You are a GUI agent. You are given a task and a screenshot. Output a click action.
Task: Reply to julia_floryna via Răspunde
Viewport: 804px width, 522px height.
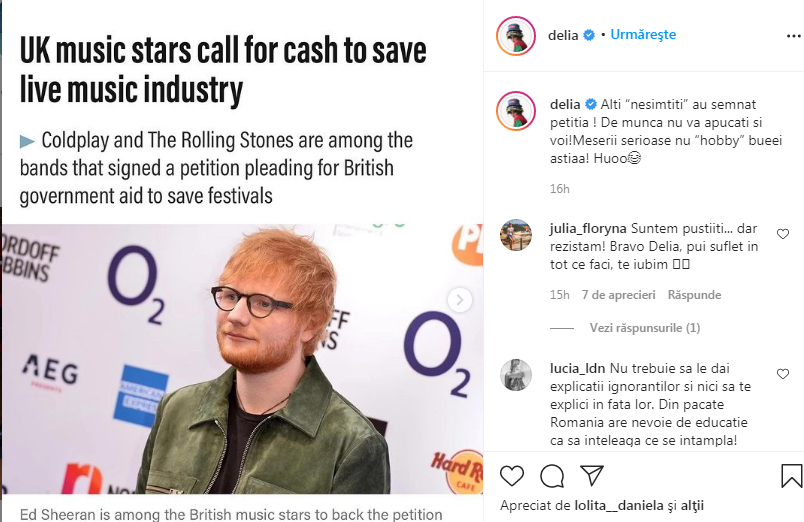(x=694, y=296)
